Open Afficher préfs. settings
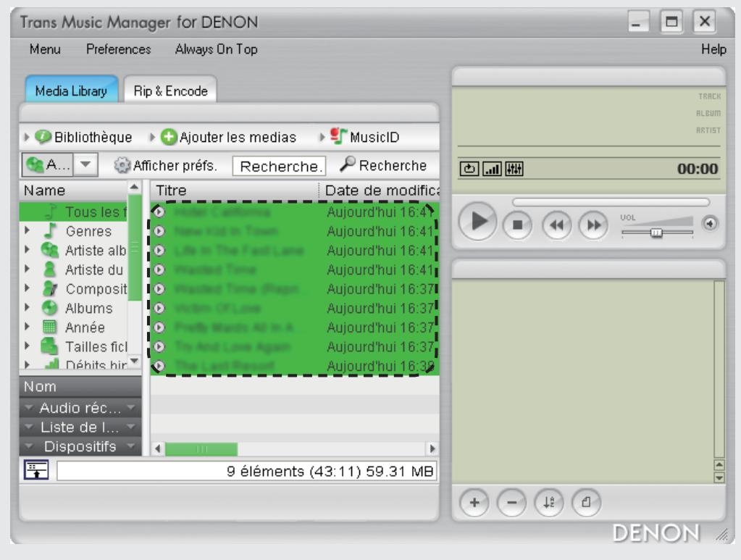Viewport: 741px width, 560px height. pyautogui.click(x=165, y=165)
